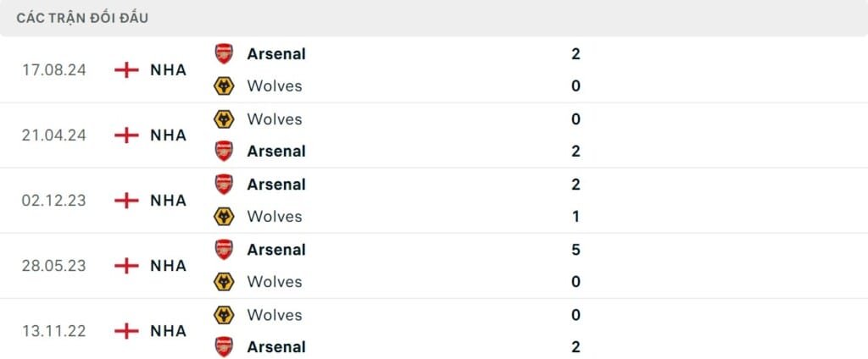Click England flag beside 02.12.23 date

tap(126, 201)
